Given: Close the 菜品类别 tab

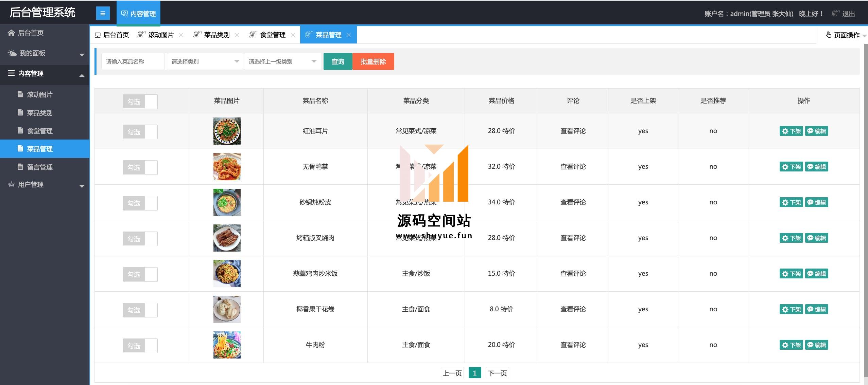Looking at the screenshot, I should point(237,35).
